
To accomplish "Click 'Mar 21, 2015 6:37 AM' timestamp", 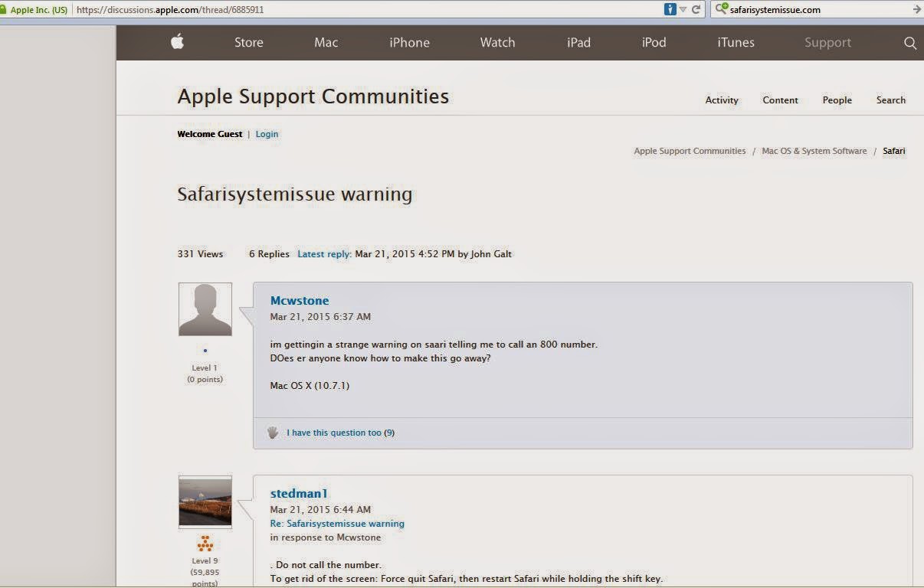I will pyautogui.click(x=320, y=317).
